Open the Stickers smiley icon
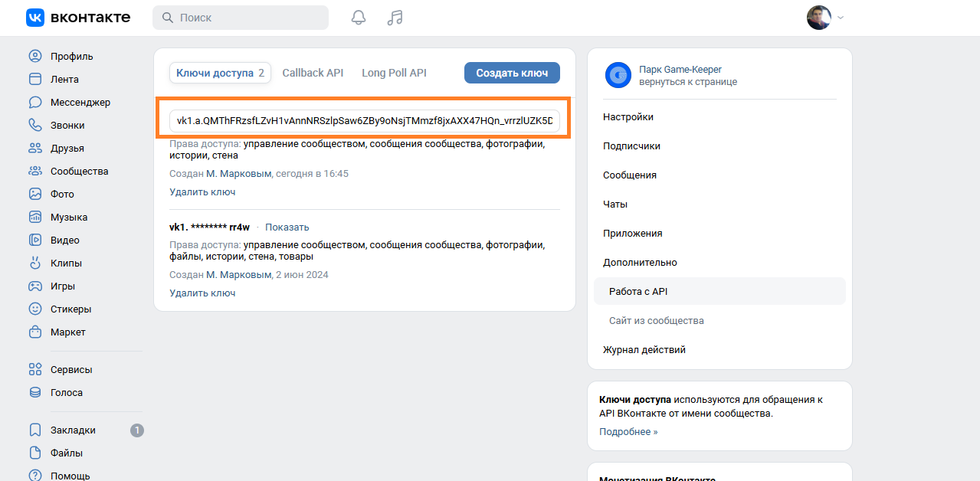The height and width of the screenshot is (481, 980). (x=35, y=309)
